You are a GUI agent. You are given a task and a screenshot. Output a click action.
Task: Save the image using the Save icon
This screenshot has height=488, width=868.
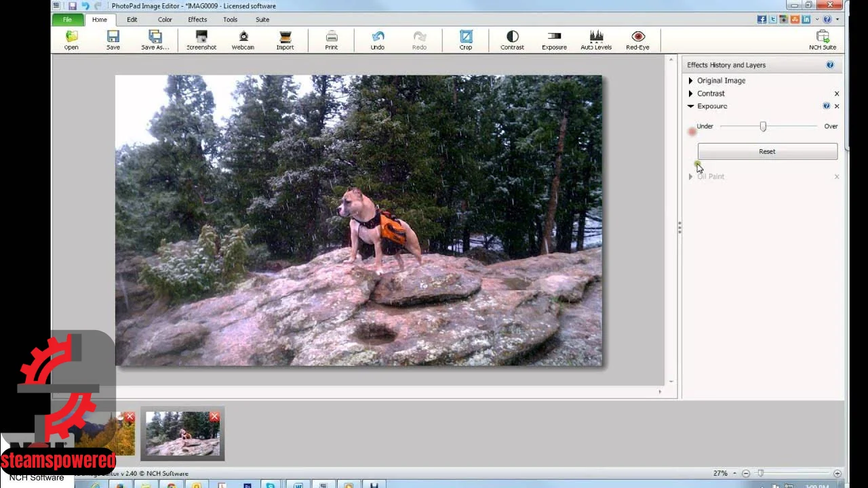[113, 41]
